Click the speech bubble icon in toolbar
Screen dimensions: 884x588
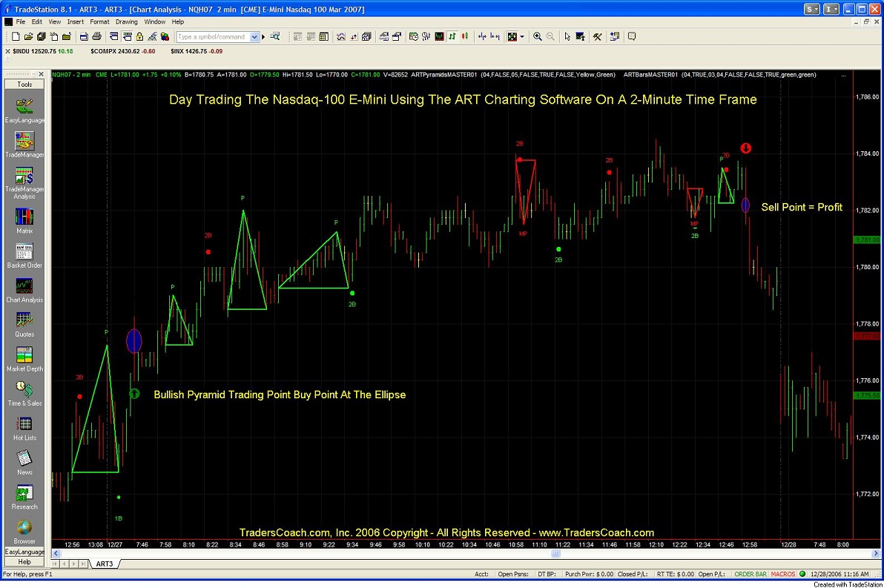pos(632,36)
